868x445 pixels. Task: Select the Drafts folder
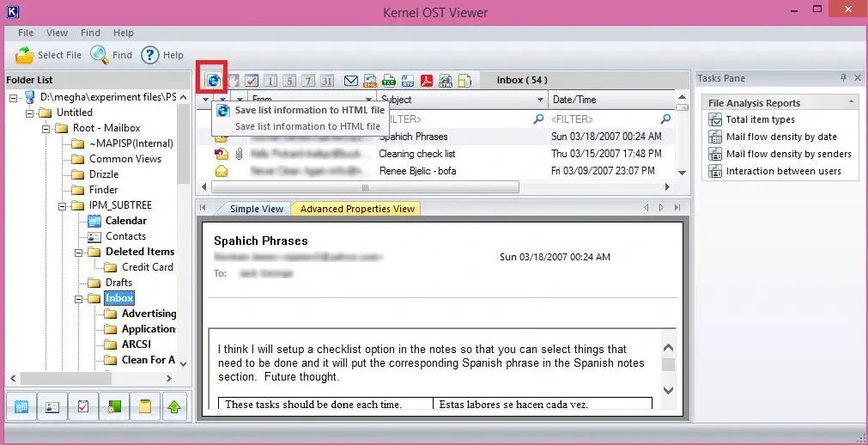pos(119,283)
